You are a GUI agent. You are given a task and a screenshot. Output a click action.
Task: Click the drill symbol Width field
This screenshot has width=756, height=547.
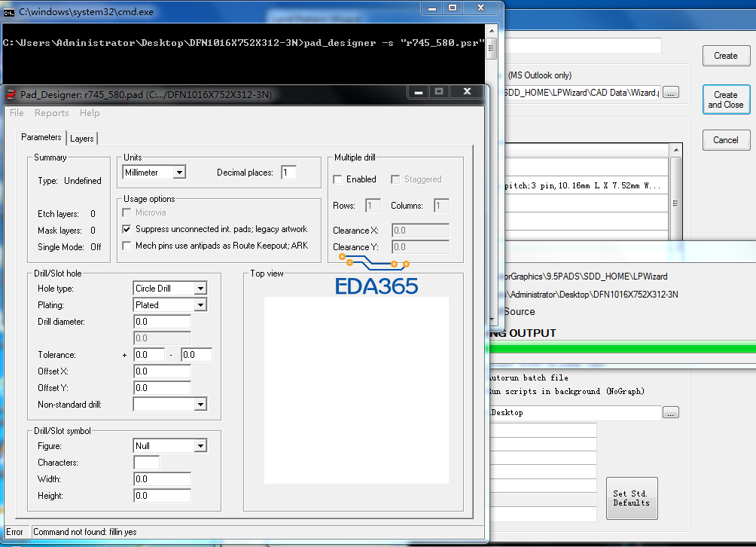162,479
